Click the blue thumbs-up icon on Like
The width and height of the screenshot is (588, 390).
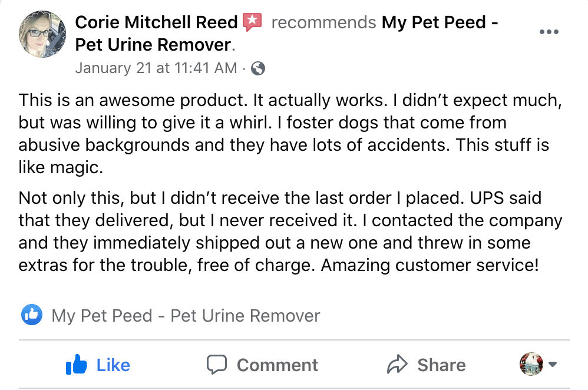pos(76,364)
